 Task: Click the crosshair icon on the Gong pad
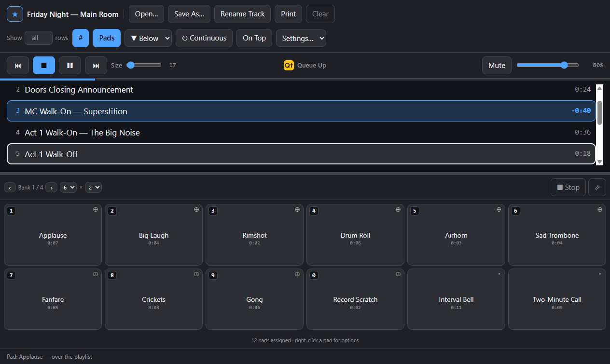tap(297, 274)
